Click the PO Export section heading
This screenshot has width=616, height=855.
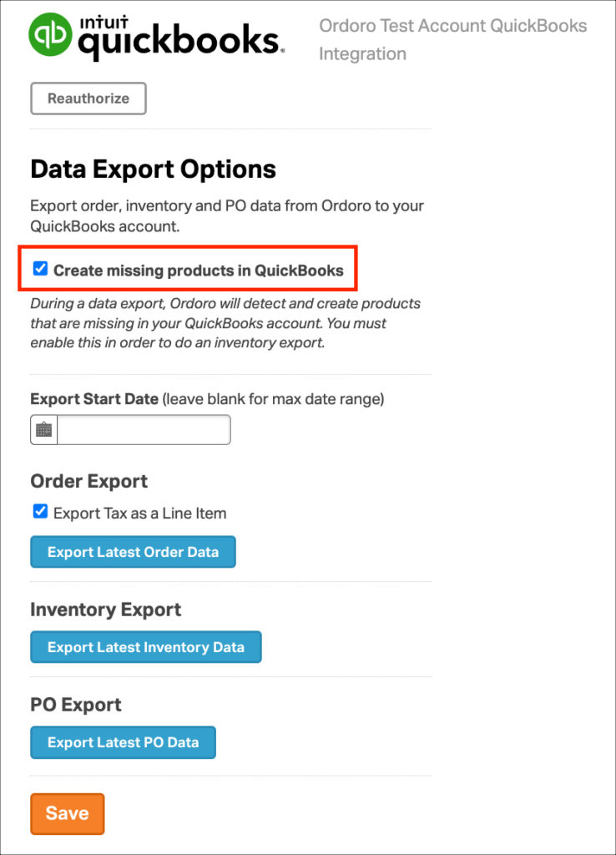tap(76, 705)
